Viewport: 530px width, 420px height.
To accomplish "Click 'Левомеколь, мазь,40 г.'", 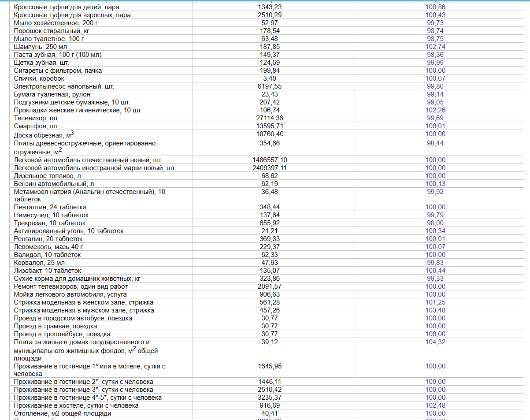I will (49, 247).
